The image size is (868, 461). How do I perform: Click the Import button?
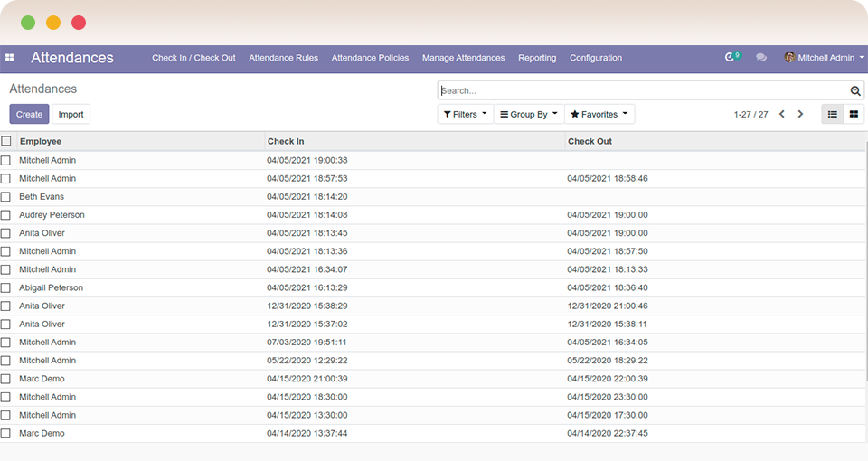pos(71,114)
